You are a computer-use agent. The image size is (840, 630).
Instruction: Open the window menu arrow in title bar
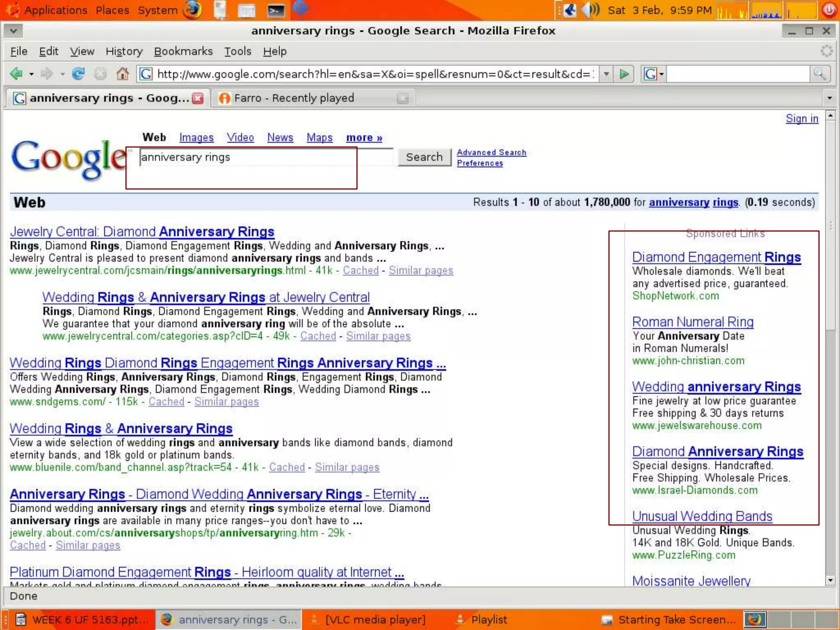[14, 31]
